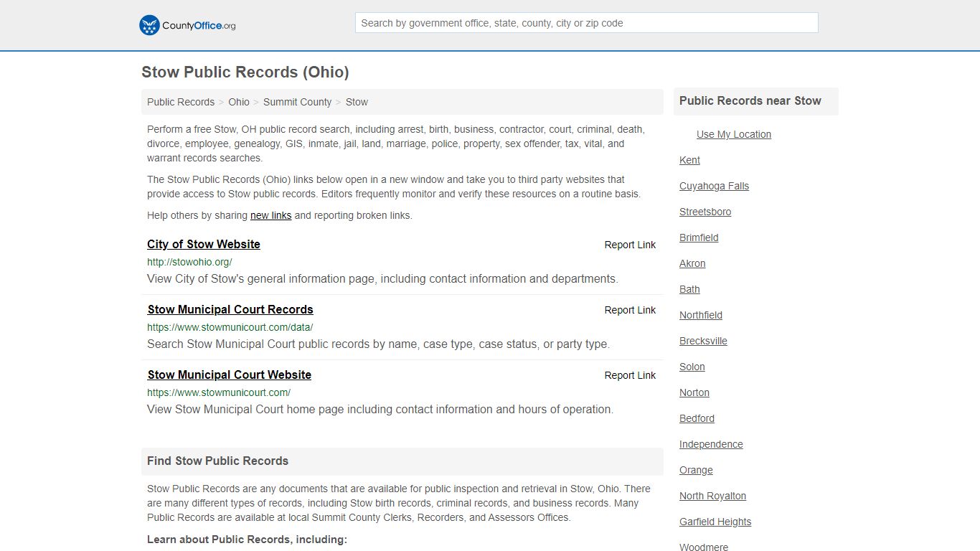This screenshot has height=551, width=980.
Task: Open Brecksville public records
Action: 703,341
